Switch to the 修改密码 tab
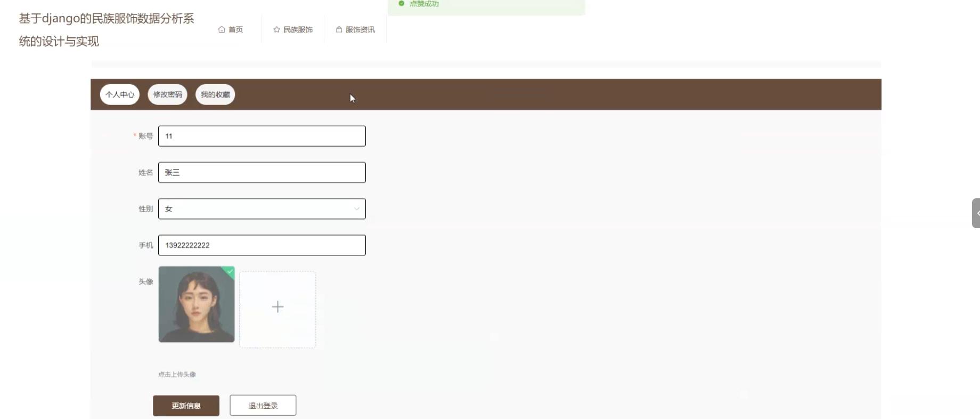980x419 pixels. 167,94
